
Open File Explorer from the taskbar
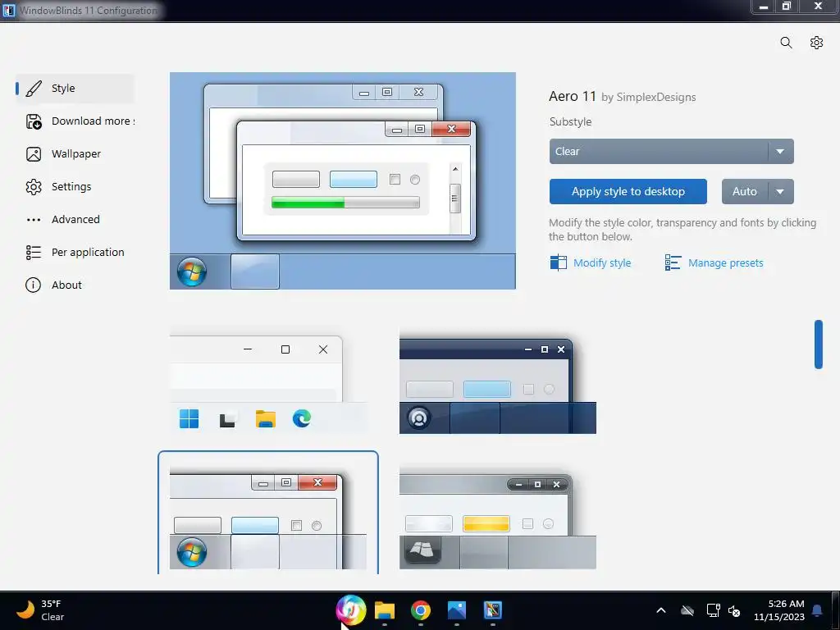[x=385, y=610]
